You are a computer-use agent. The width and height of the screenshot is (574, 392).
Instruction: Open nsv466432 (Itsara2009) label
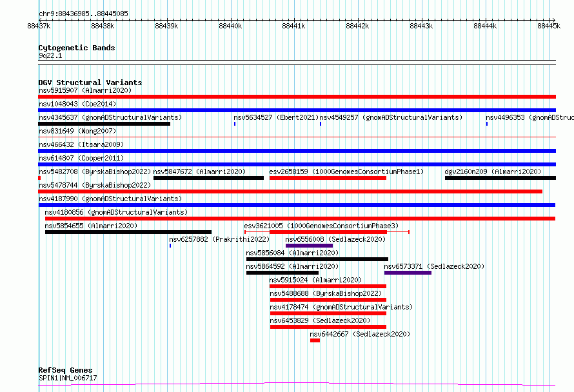tap(81, 144)
